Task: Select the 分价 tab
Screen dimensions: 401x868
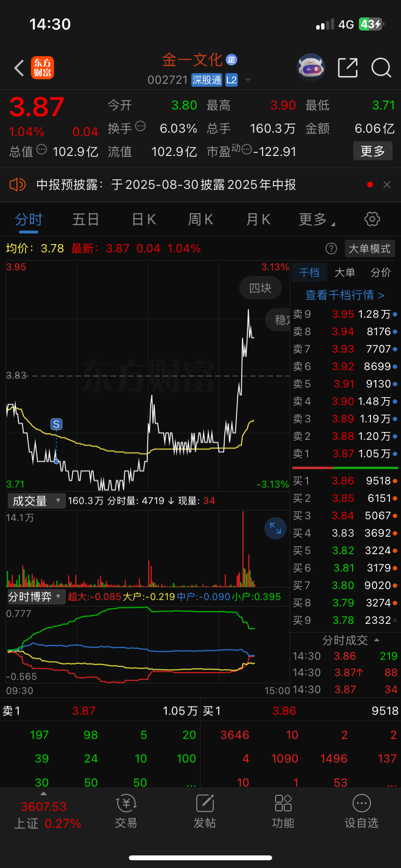Action: coord(381,272)
